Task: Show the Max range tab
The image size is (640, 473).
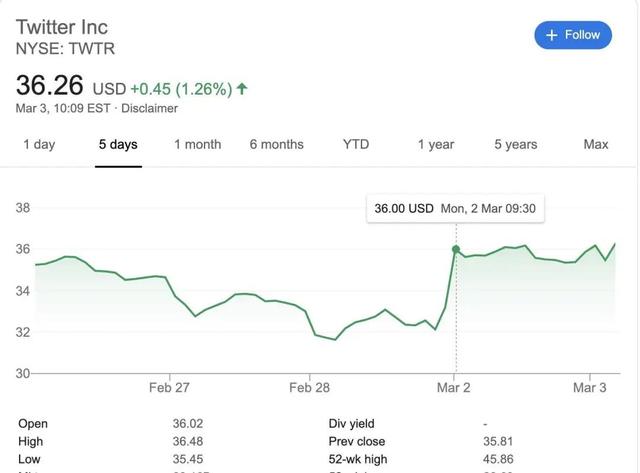Action: (x=596, y=144)
